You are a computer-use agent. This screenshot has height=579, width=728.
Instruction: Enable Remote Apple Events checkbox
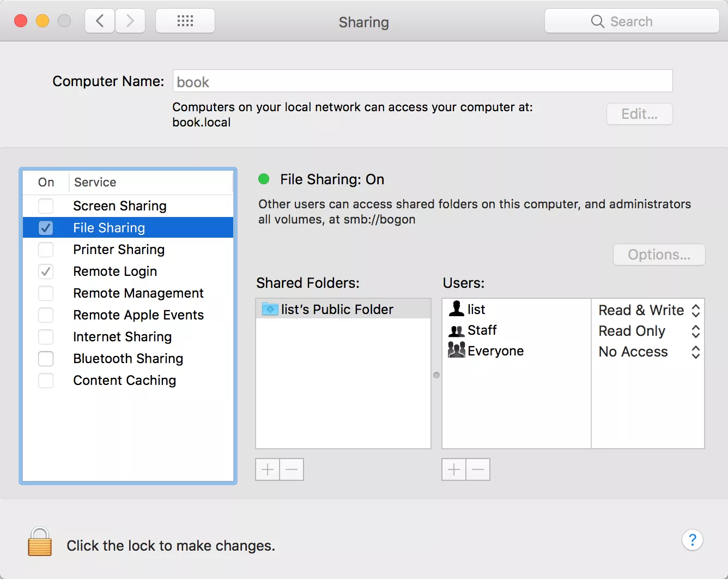(46, 315)
